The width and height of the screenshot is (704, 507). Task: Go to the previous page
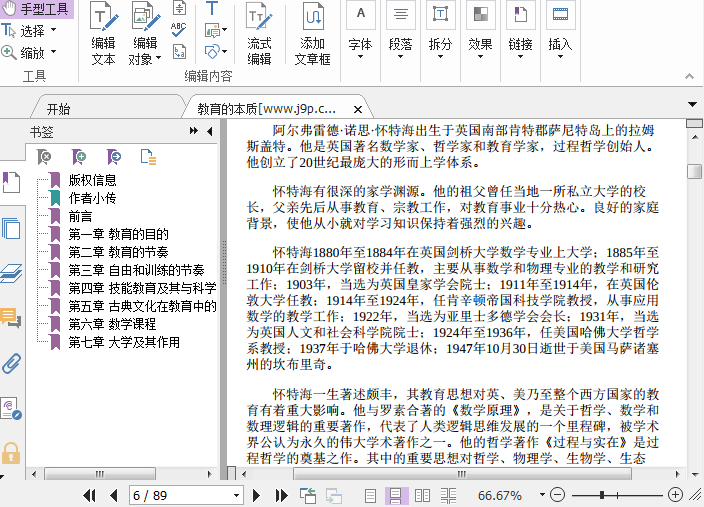tap(114, 495)
